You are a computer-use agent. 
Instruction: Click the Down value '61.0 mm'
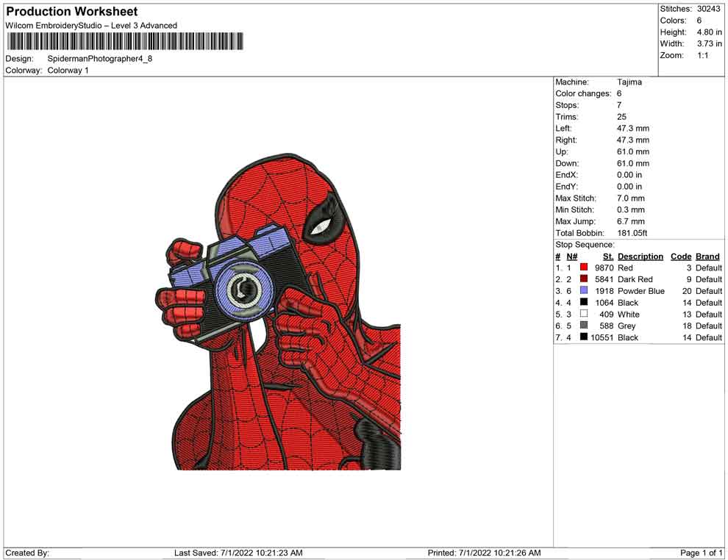(x=633, y=163)
